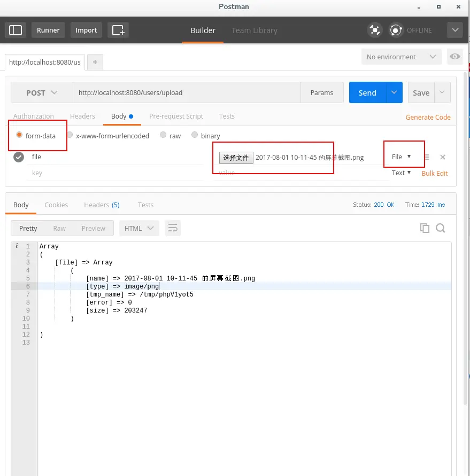Click the window vertical scrollbar

pos(465,238)
